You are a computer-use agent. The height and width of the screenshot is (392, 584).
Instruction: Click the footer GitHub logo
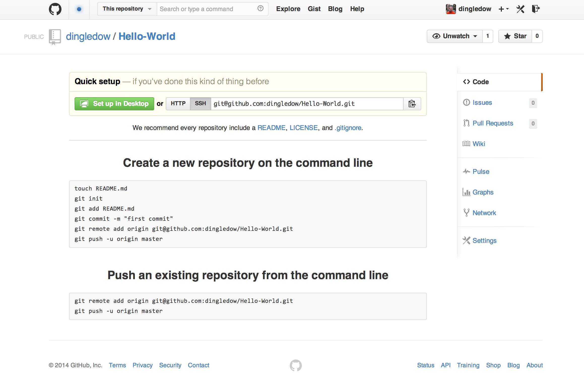click(296, 366)
